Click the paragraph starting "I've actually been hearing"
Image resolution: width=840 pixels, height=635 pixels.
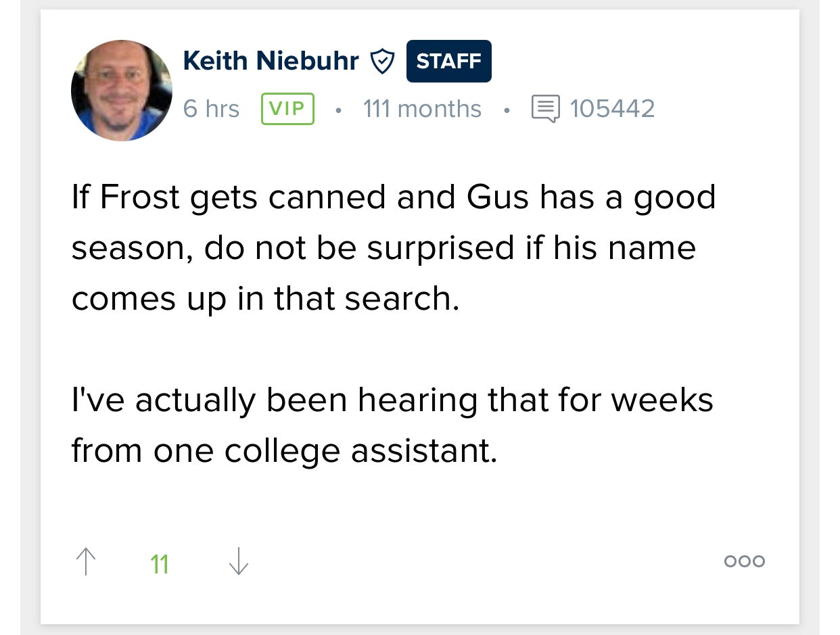[x=392, y=425]
